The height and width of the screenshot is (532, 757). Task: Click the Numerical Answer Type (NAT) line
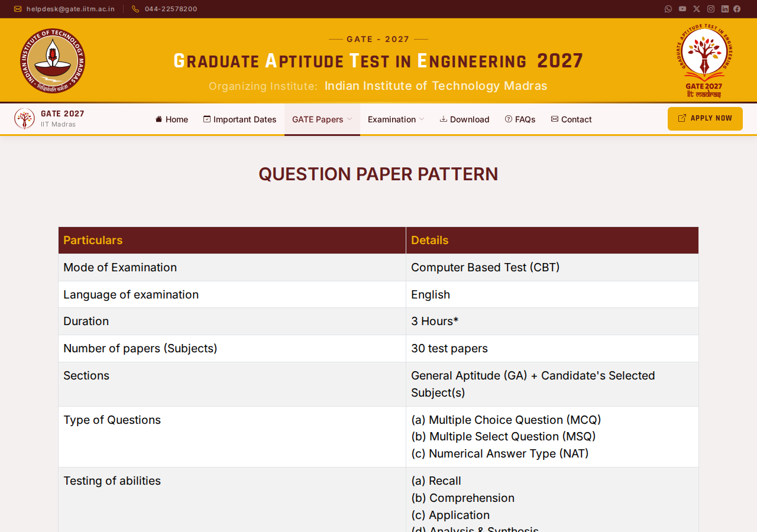click(x=500, y=454)
